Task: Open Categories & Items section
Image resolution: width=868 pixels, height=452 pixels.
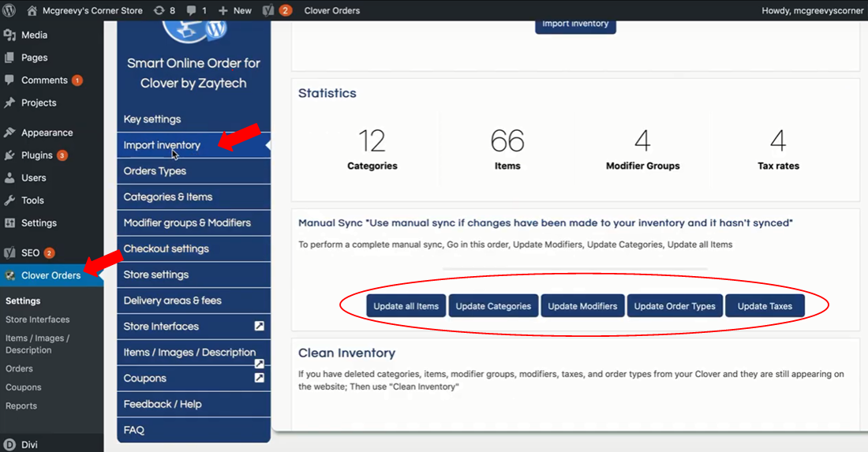Action: pyautogui.click(x=194, y=197)
